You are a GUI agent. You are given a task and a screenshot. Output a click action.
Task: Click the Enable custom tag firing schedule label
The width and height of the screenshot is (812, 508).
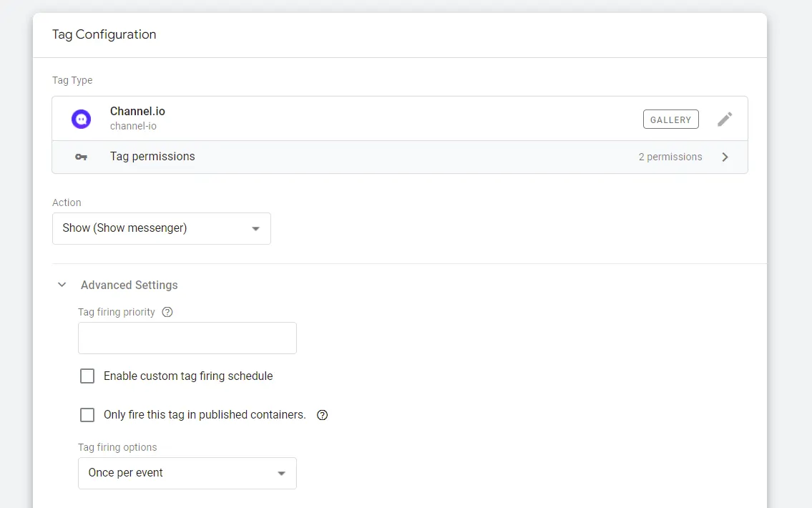click(188, 376)
